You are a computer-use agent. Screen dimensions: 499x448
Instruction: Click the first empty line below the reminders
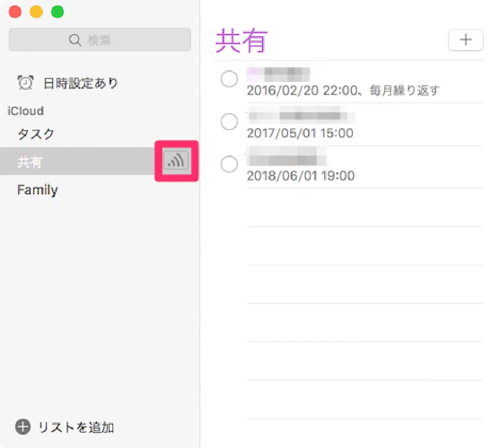[x=365, y=208]
